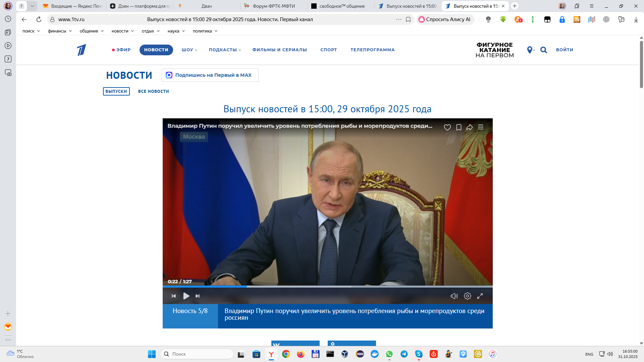Open the Телепрограмма menu item

(372, 50)
